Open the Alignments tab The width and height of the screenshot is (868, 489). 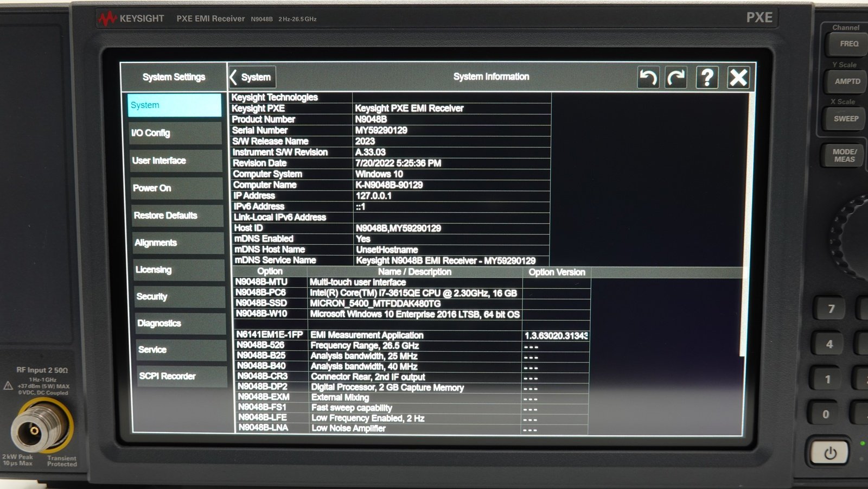tap(179, 243)
